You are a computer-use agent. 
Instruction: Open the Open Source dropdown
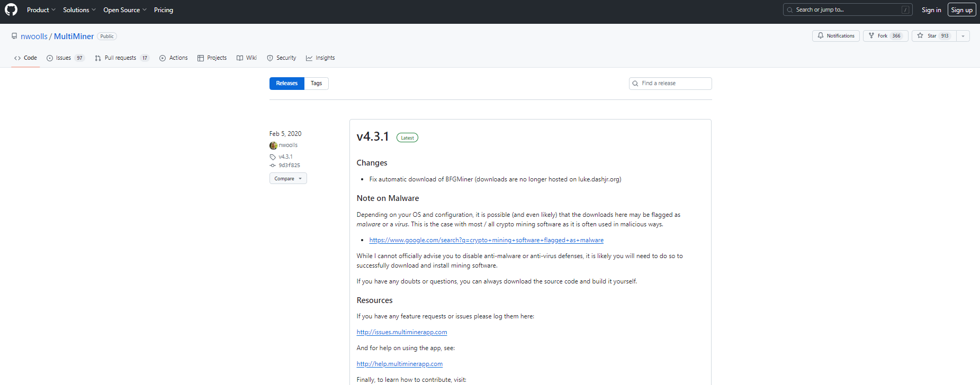pyautogui.click(x=125, y=10)
